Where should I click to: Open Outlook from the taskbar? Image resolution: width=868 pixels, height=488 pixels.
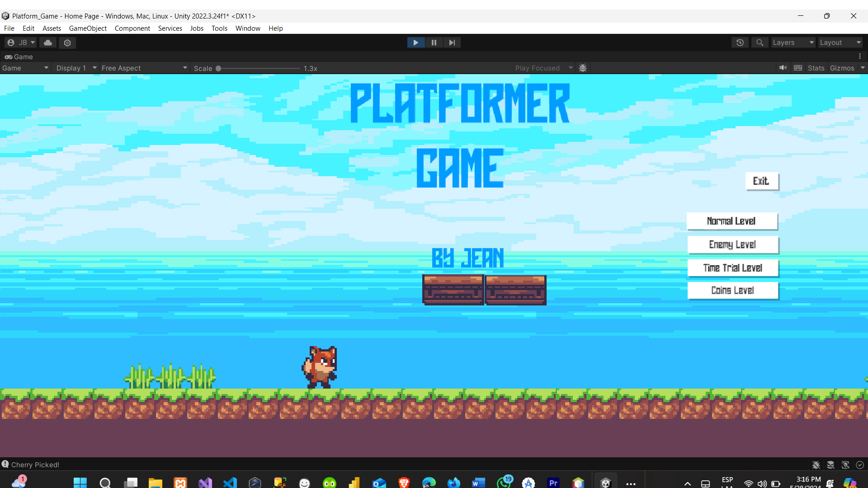(379, 483)
